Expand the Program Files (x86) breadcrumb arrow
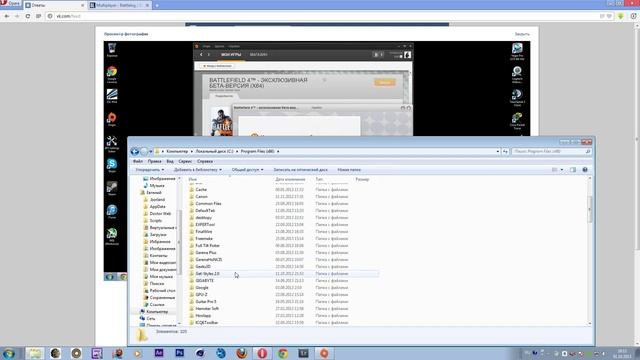 point(278,151)
